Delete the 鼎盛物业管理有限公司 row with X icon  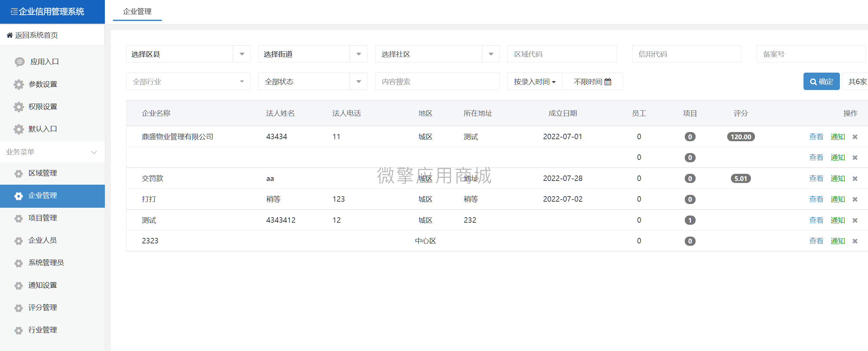(x=855, y=137)
